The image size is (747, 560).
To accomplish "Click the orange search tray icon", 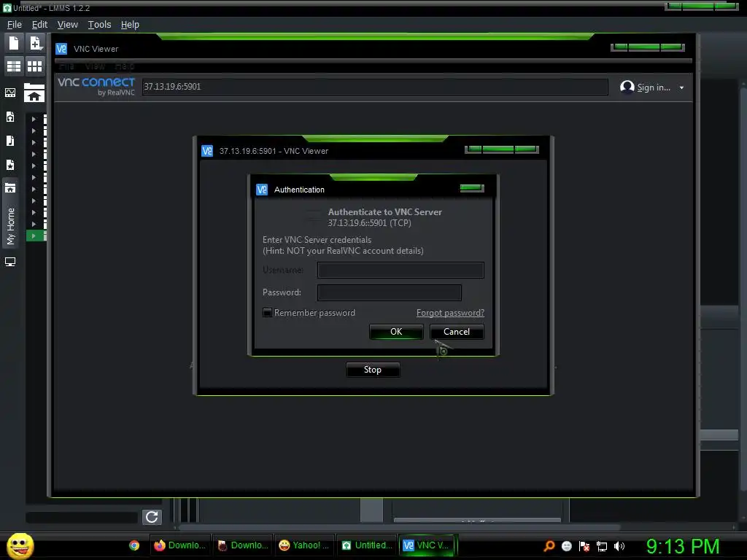I will point(549,546).
